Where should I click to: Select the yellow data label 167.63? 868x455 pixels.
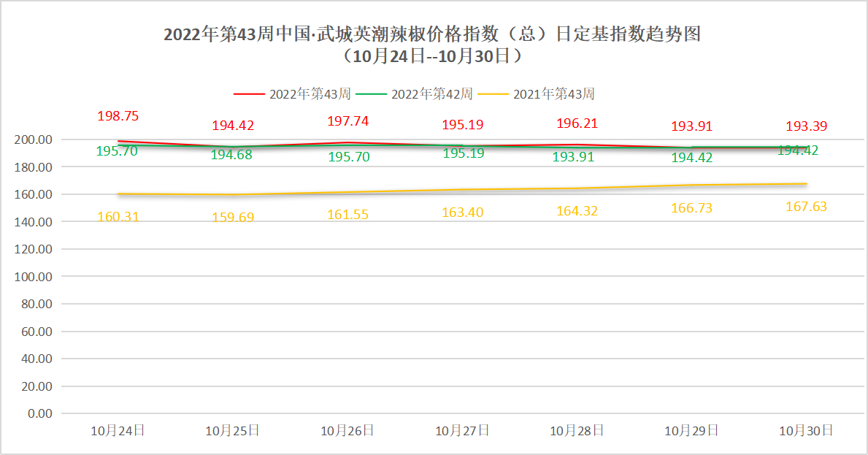point(806,207)
